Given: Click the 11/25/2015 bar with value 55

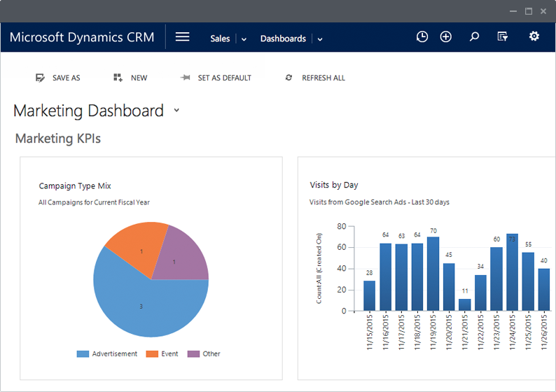Looking at the screenshot, I should pyautogui.click(x=528, y=282).
